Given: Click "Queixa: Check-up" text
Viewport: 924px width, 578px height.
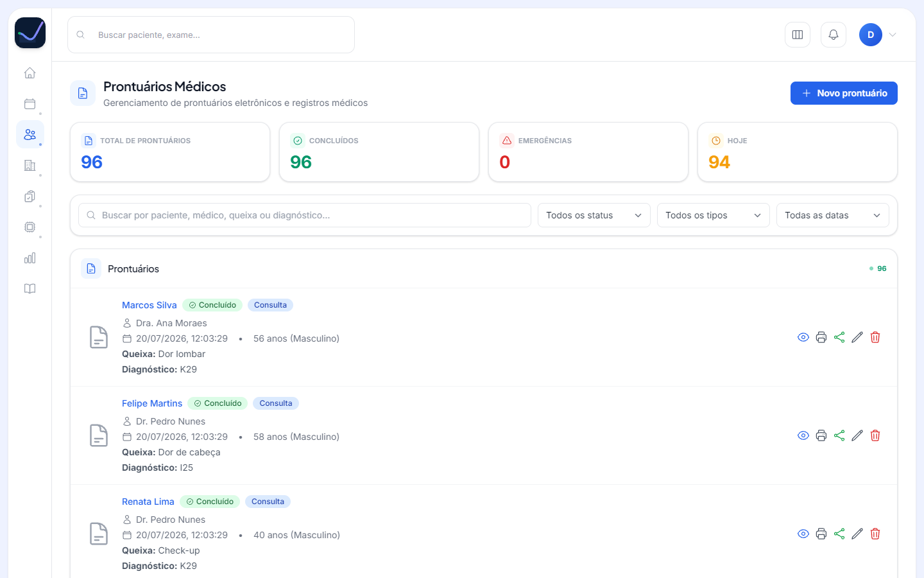Looking at the screenshot, I should point(161,550).
